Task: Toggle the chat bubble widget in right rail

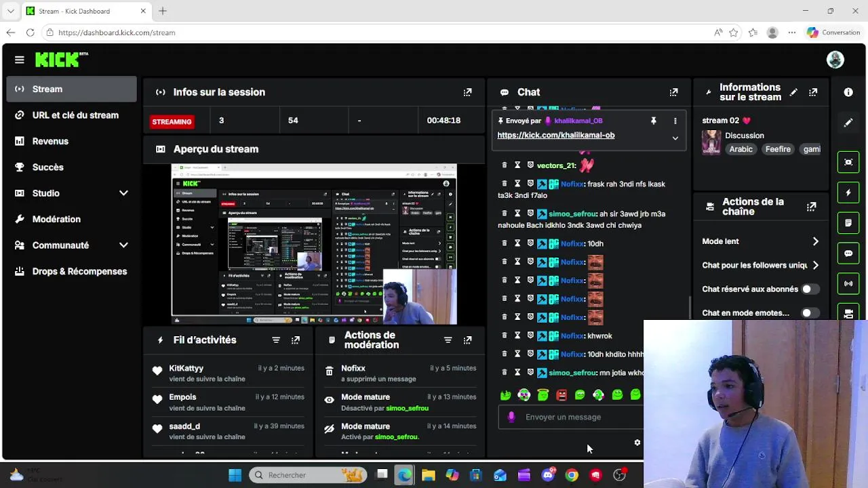Action: [x=848, y=253]
